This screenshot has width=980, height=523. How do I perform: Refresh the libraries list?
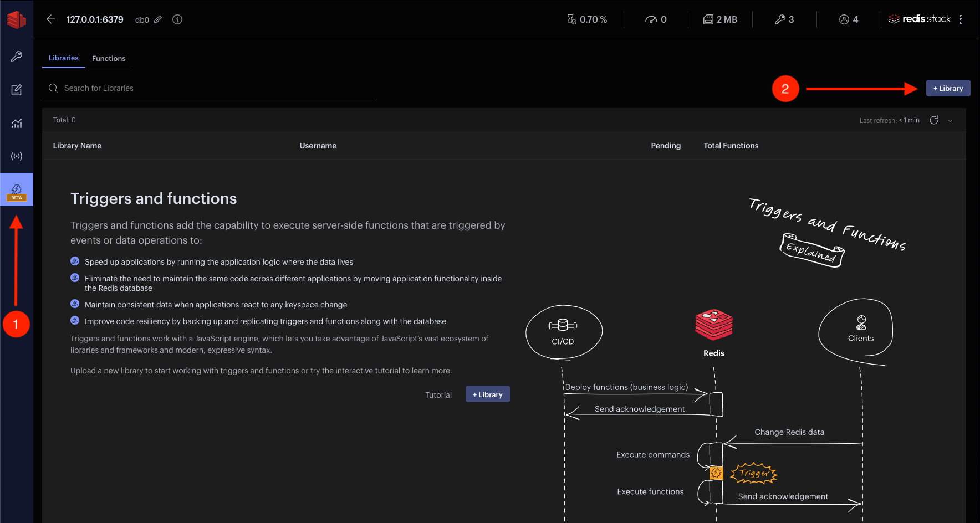934,120
